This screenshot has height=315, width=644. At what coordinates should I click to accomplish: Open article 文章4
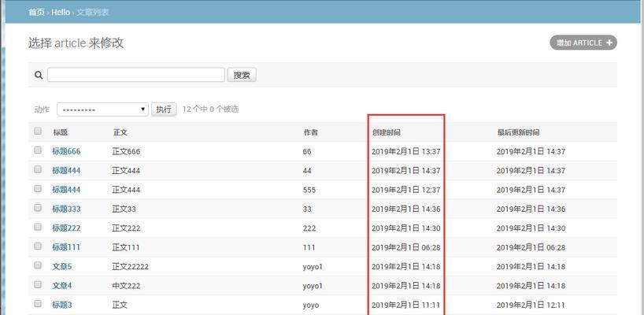point(62,285)
